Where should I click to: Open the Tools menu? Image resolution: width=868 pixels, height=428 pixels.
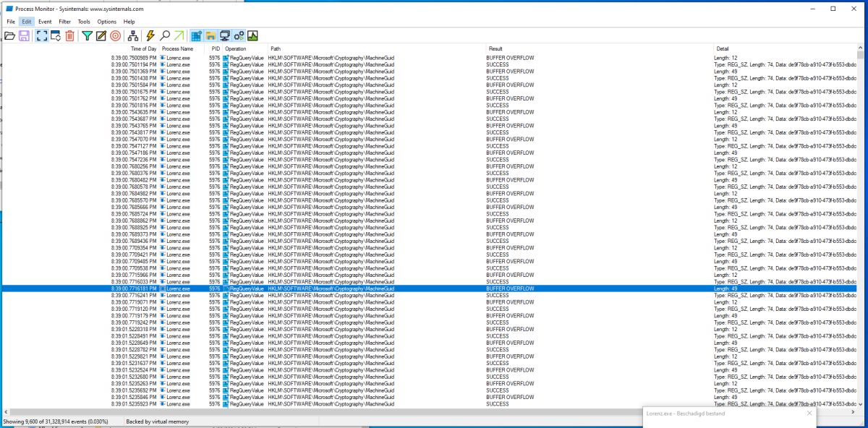[x=85, y=22]
